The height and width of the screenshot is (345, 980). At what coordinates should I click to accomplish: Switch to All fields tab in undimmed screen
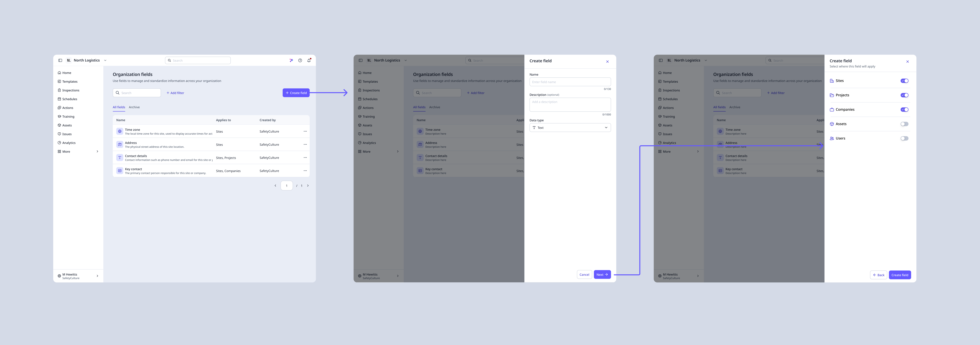click(x=119, y=107)
